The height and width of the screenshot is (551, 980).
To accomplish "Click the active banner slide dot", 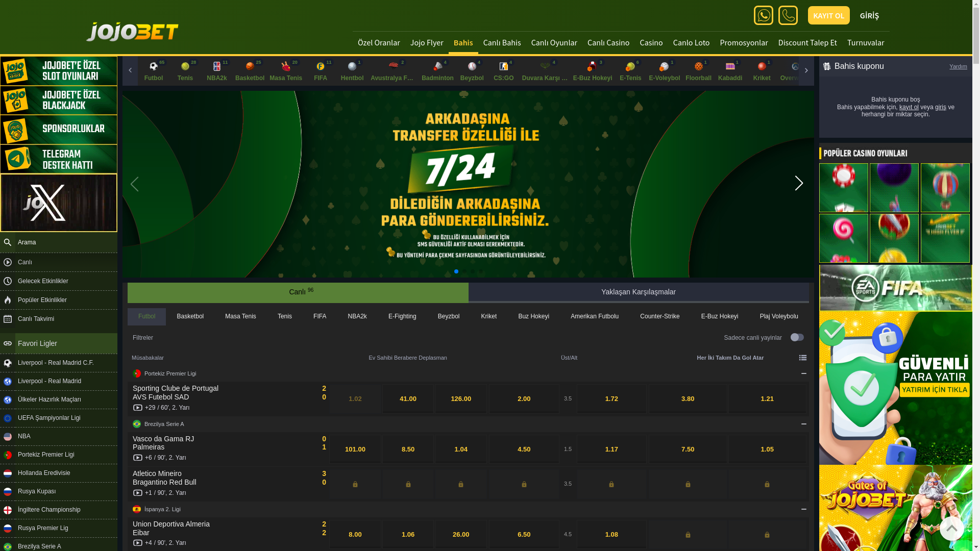I will [456, 271].
